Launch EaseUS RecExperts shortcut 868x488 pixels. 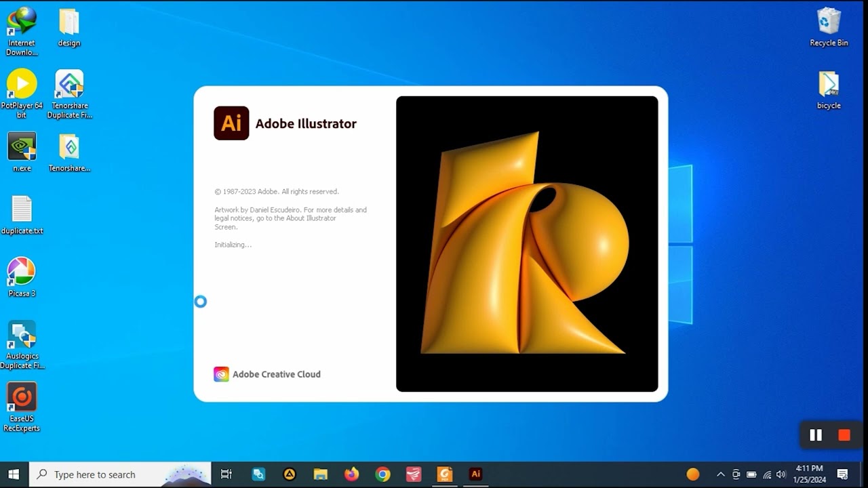coord(22,407)
